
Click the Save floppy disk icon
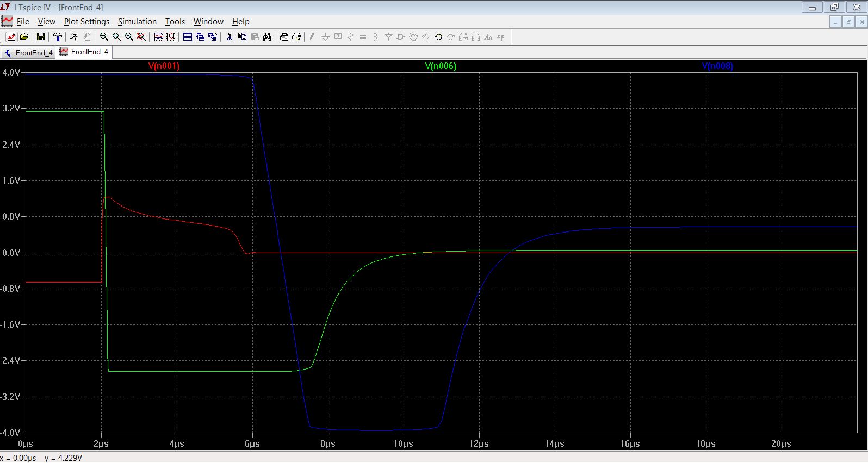pos(41,37)
